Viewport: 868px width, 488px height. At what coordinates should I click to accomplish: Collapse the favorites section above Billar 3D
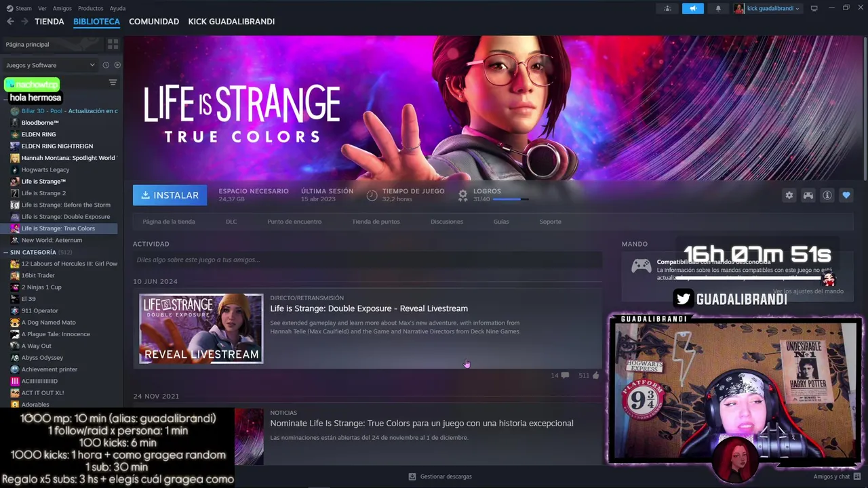coord(6,100)
